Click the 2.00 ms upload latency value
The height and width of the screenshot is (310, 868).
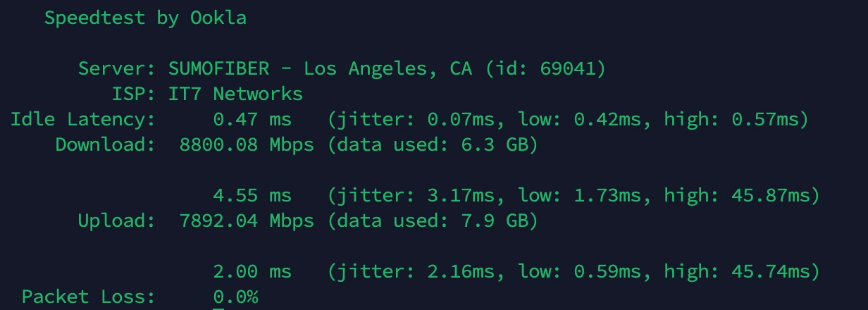click(252, 271)
